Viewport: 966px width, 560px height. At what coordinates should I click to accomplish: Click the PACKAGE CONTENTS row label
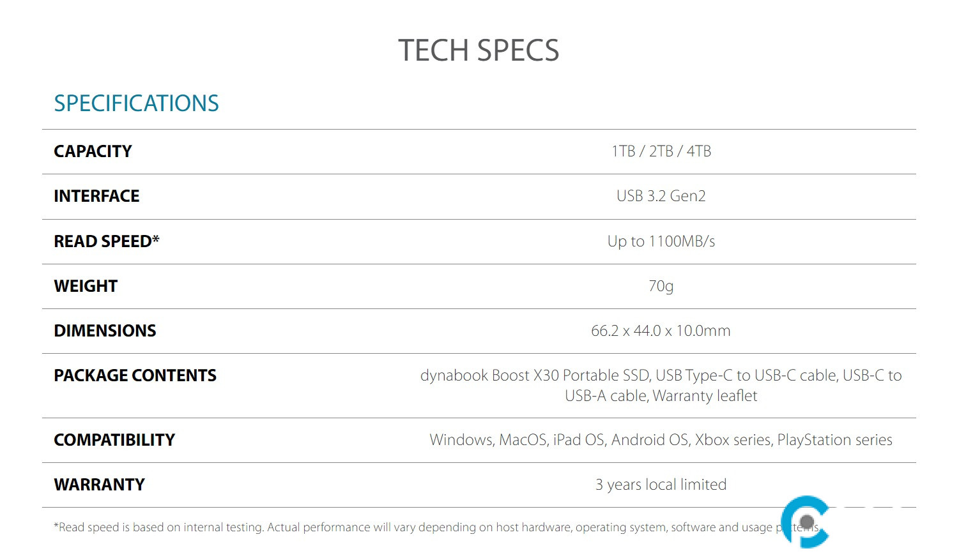point(135,375)
